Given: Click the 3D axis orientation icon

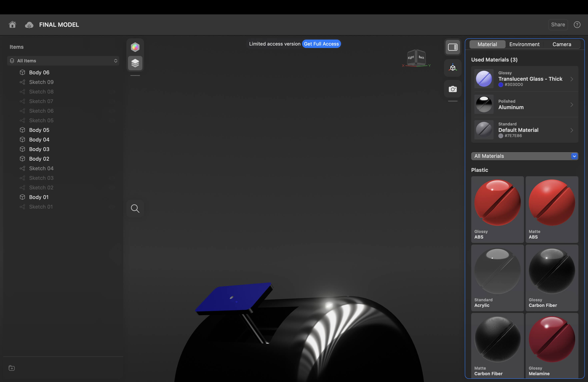Looking at the screenshot, I should pos(453,68).
